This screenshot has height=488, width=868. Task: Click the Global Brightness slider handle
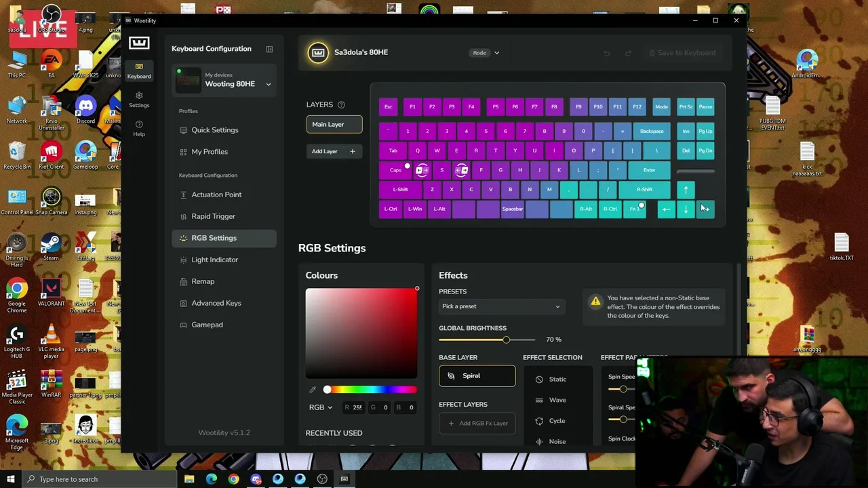pyautogui.click(x=506, y=340)
